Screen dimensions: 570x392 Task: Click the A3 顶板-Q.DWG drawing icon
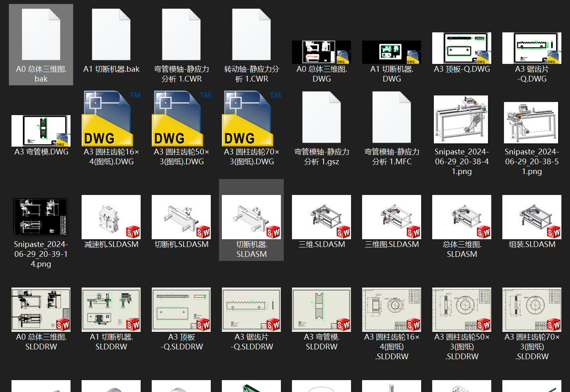(x=462, y=48)
